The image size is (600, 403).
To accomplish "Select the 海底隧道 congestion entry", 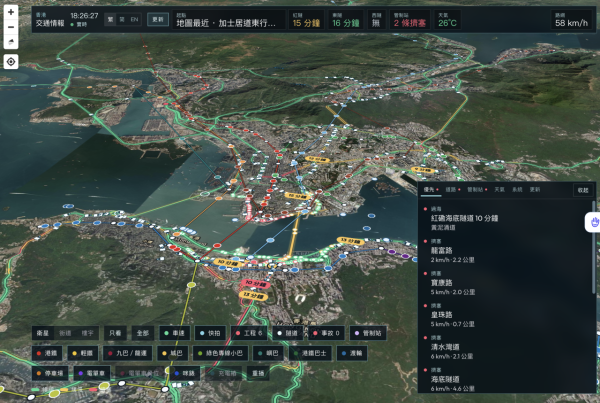I will [x=505, y=379].
